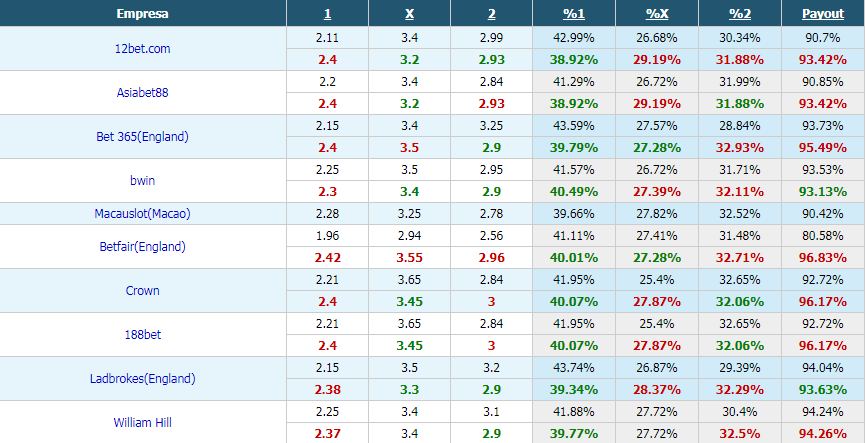This screenshot has height=443, width=866.
Task: Select Bet 365 opening %1 value 43.59%
Action: click(x=574, y=125)
